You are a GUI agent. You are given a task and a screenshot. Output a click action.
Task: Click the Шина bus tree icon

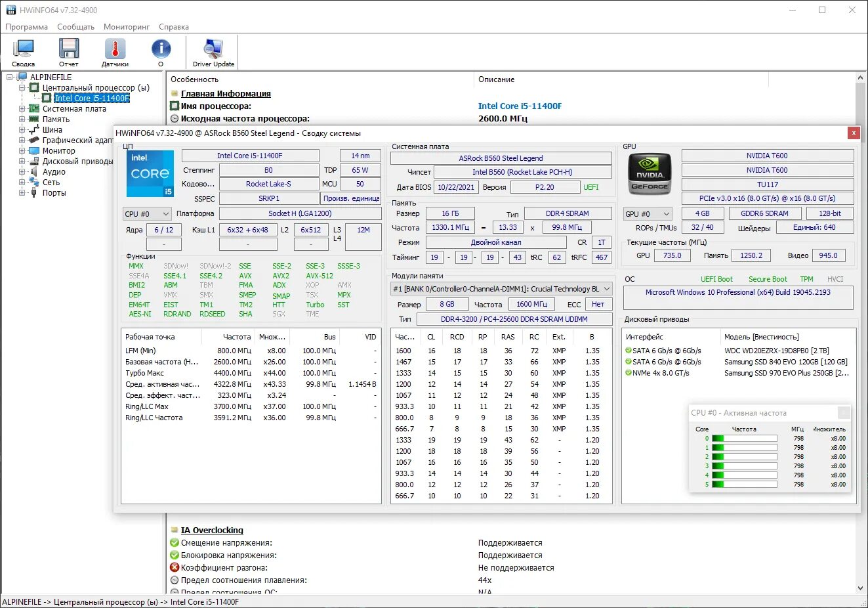point(34,130)
